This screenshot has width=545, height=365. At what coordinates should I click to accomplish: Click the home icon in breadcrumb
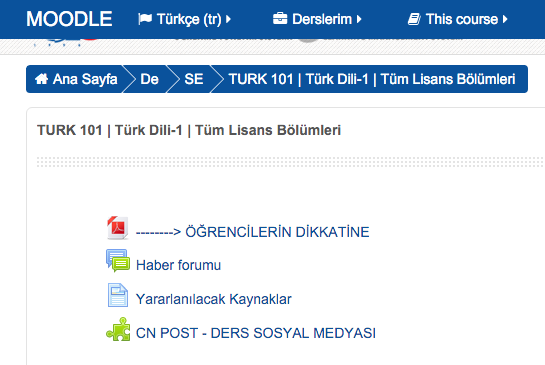41,79
